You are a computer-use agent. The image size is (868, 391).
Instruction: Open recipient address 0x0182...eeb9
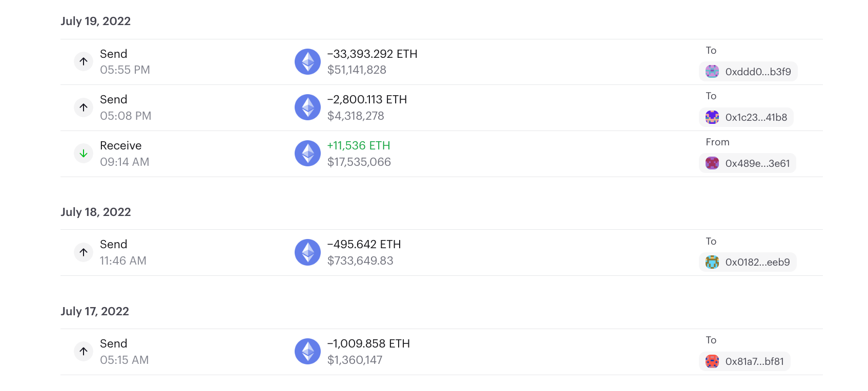(x=748, y=262)
